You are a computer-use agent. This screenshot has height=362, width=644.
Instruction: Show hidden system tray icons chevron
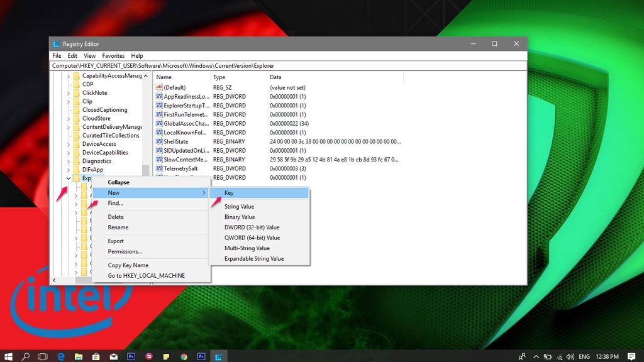(x=536, y=356)
